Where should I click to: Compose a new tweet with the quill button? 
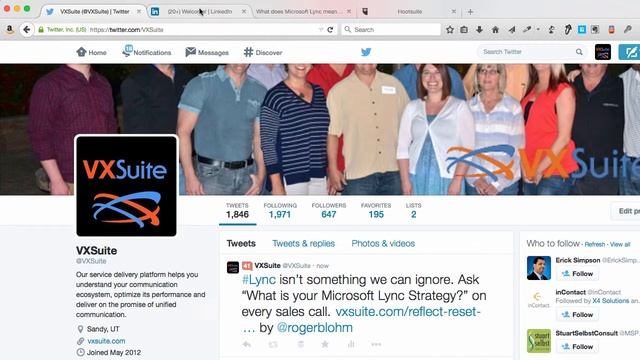tap(629, 52)
